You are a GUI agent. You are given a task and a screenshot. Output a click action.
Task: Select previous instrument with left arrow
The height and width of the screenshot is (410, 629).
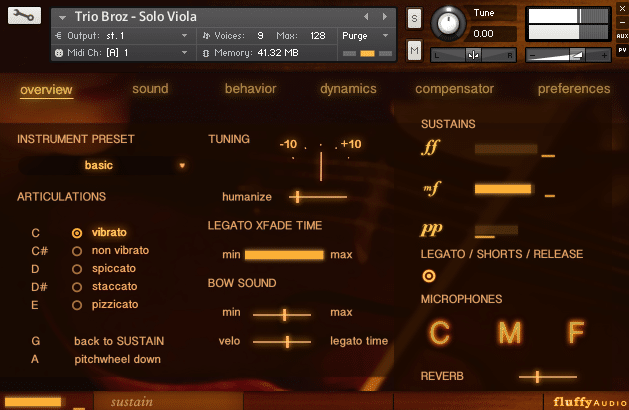click(367, 17)
